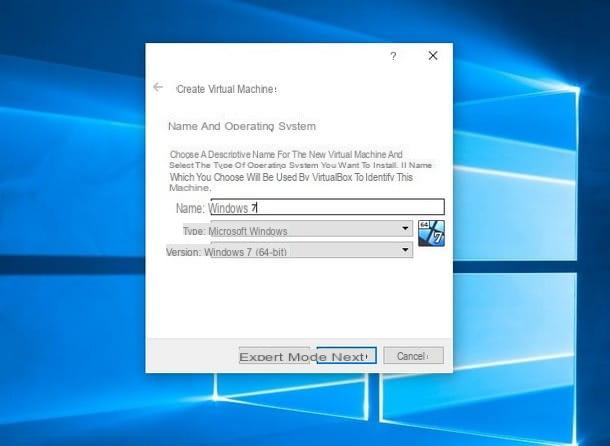This screenshot has height=446, width=610.
Task: Click the back arrow in the wizard header
Action: 158,87
